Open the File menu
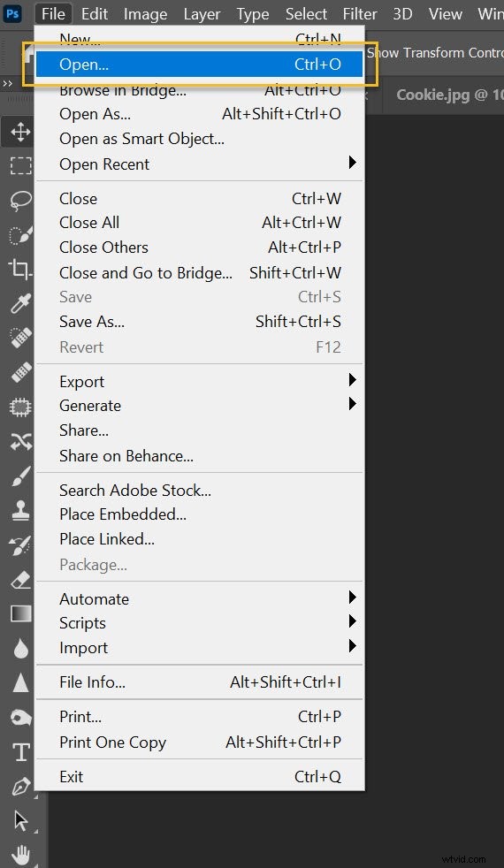This screenshot has height=868, width=504. coord(53,14)
